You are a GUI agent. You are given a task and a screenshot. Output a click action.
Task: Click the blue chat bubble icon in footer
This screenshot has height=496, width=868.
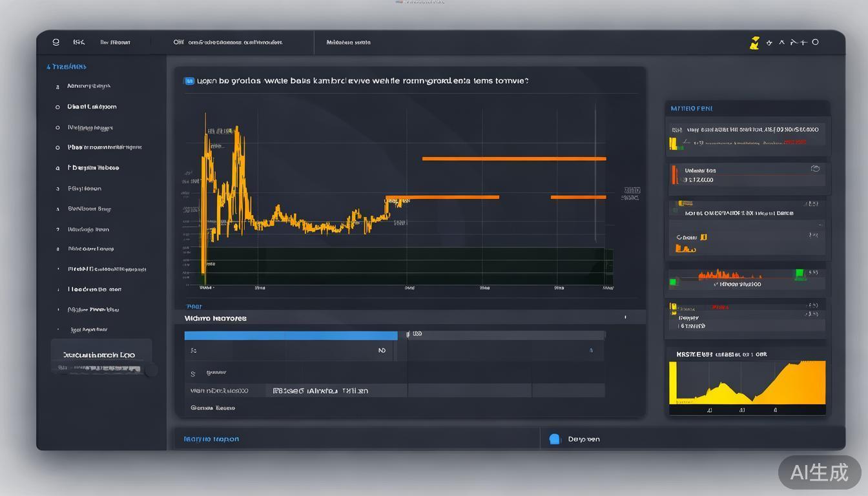554,439
